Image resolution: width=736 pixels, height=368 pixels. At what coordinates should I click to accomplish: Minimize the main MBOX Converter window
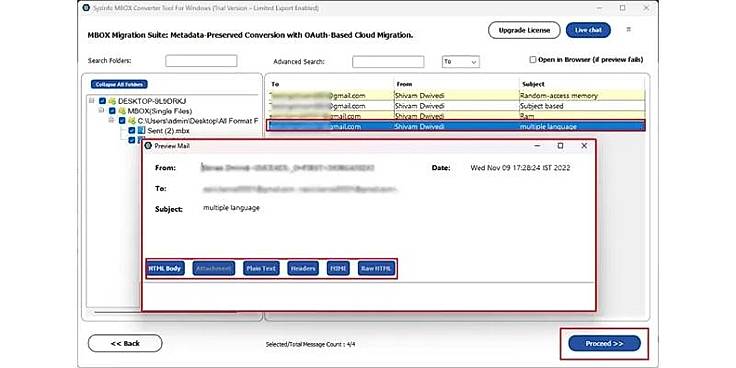pos(600,8)
